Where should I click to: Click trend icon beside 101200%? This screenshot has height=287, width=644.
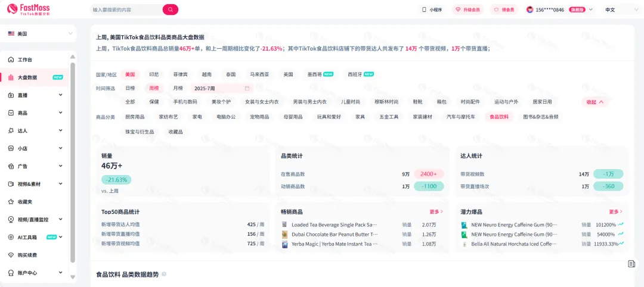click(621, 224)
